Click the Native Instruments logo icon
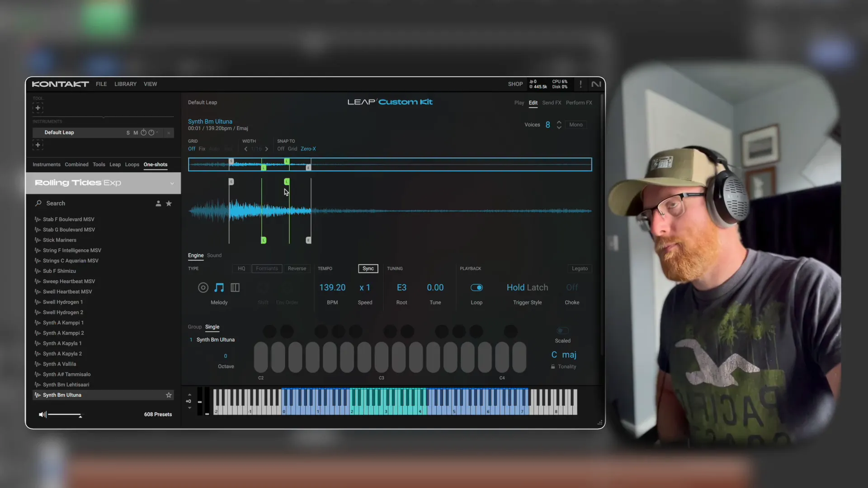The image size is (868, 488). (x=596, y=84)
